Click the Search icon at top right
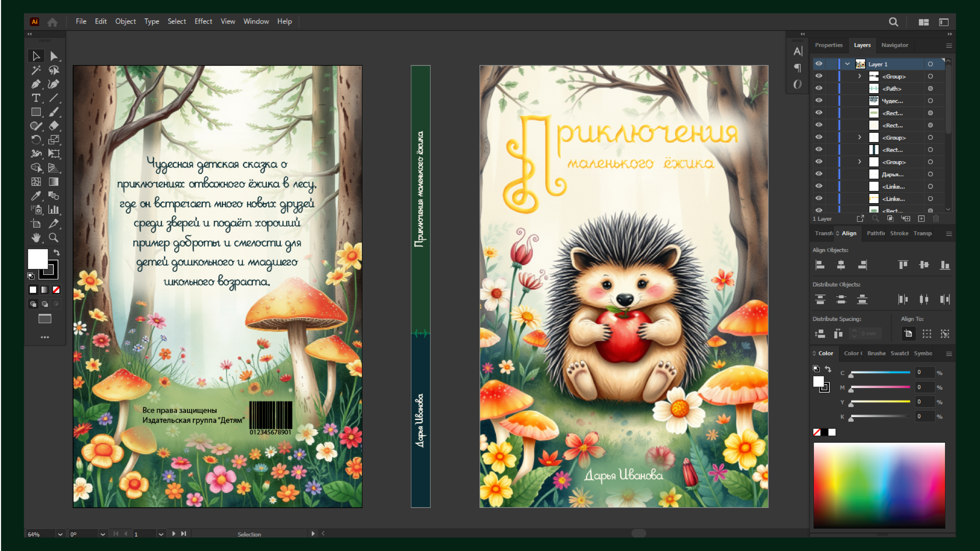 pos(893,22)
